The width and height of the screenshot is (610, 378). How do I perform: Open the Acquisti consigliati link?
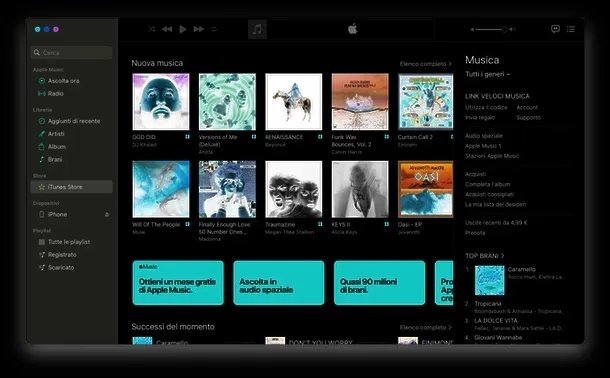pos(489,194)
